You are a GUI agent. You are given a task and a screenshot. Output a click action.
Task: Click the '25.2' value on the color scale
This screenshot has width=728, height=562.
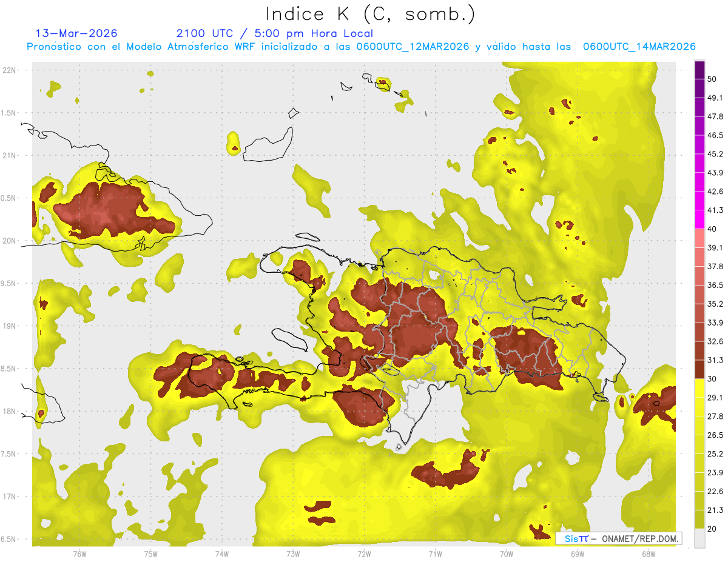tap(715, 454)
